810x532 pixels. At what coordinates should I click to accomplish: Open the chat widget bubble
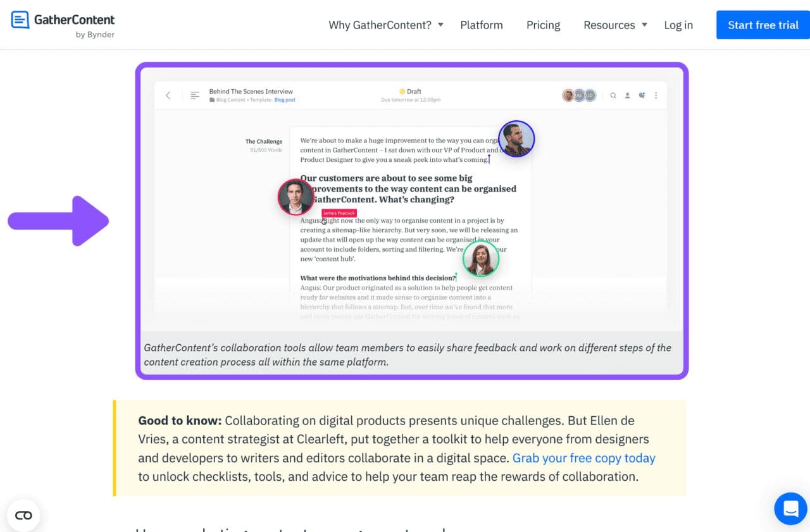coord(790,509)
